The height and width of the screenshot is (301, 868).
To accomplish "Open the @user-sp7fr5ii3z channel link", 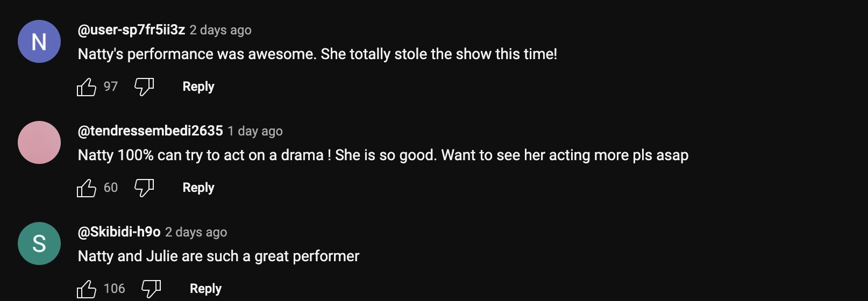I will [x=131, y=30].
